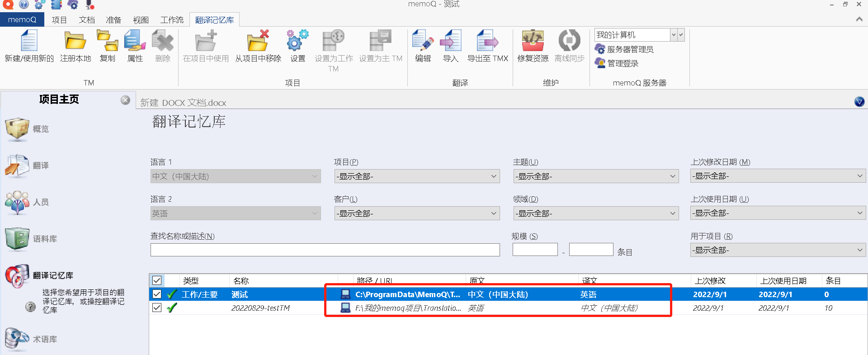
Task: Click Use in Project (在项目中使用) icon
Action: point(206,41)
